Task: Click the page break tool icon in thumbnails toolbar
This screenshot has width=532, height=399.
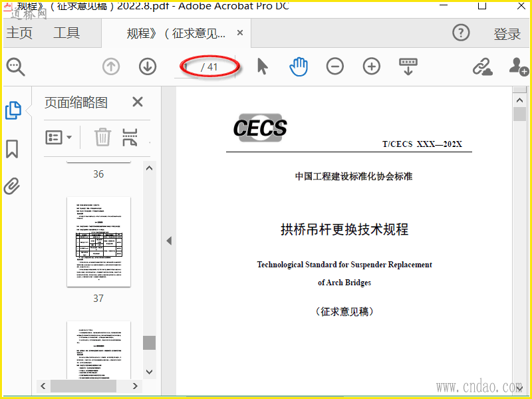Action: pos(130,137)
